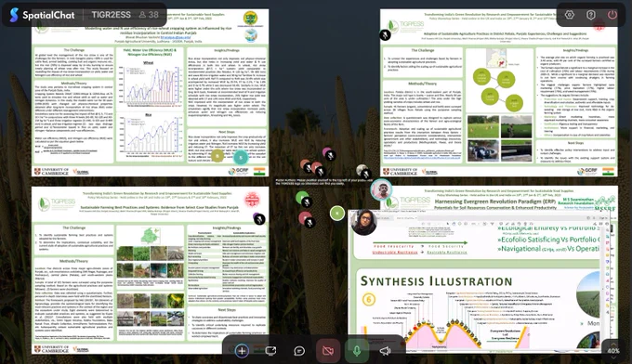Click the 40% zoom level
Image resolution: width=632 pixels, height=364 pixels.
613,351
